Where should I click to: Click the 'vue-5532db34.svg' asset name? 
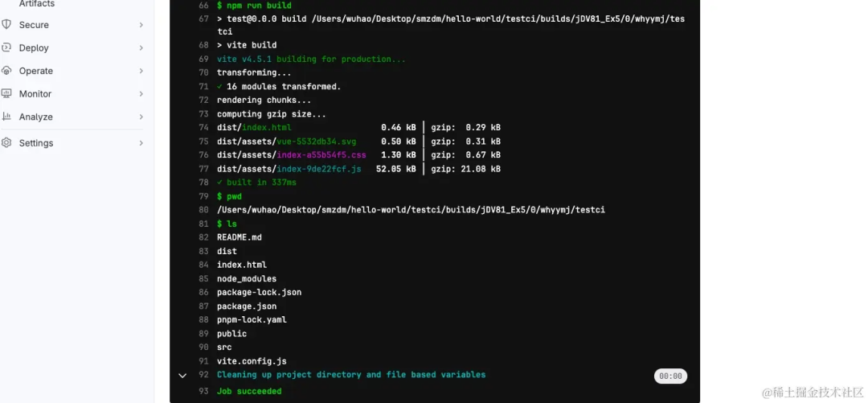(317, 142)
